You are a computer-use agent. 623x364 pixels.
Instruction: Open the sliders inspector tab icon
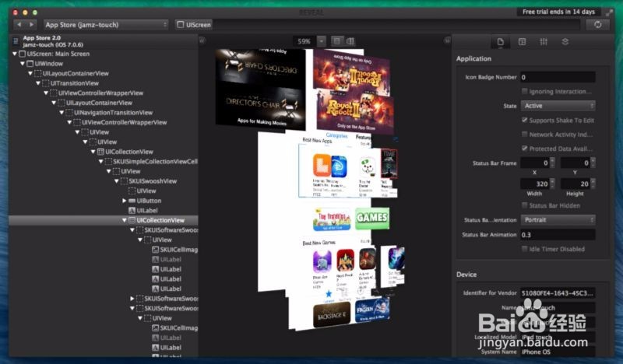pyautogui.click(x=544, y=42)
